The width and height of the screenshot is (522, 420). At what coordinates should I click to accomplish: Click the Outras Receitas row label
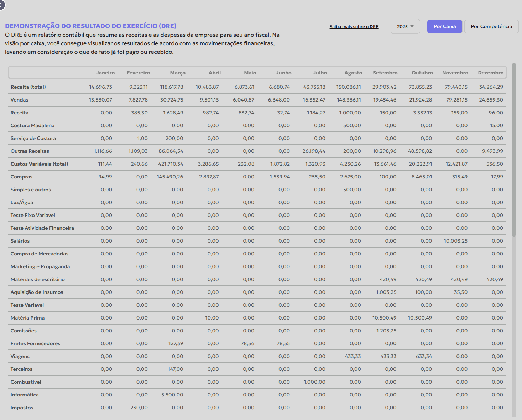pos(30,151)
